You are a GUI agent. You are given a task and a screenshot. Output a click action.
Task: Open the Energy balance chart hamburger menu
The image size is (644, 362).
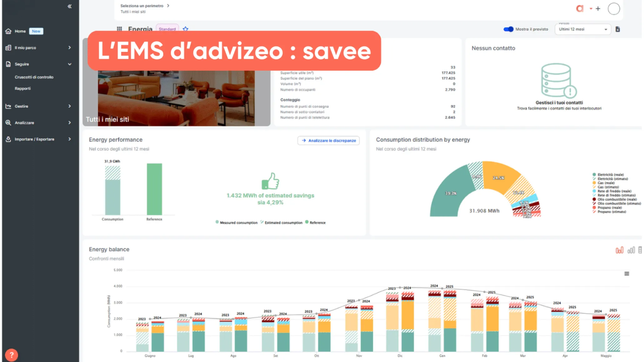[x=626, y=273]
